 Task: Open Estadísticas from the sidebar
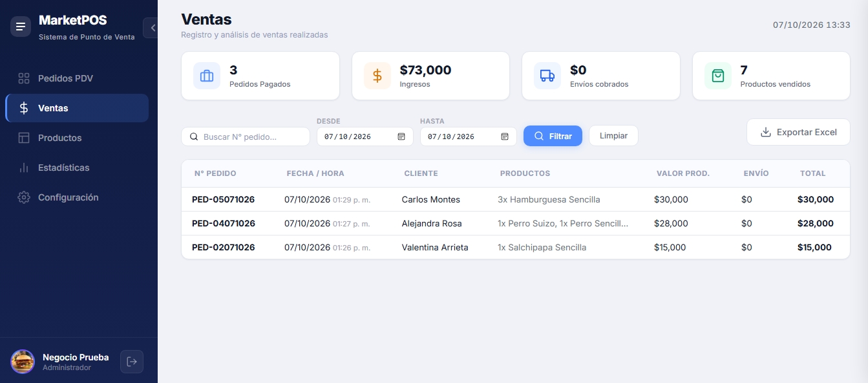tap(77, 168)
